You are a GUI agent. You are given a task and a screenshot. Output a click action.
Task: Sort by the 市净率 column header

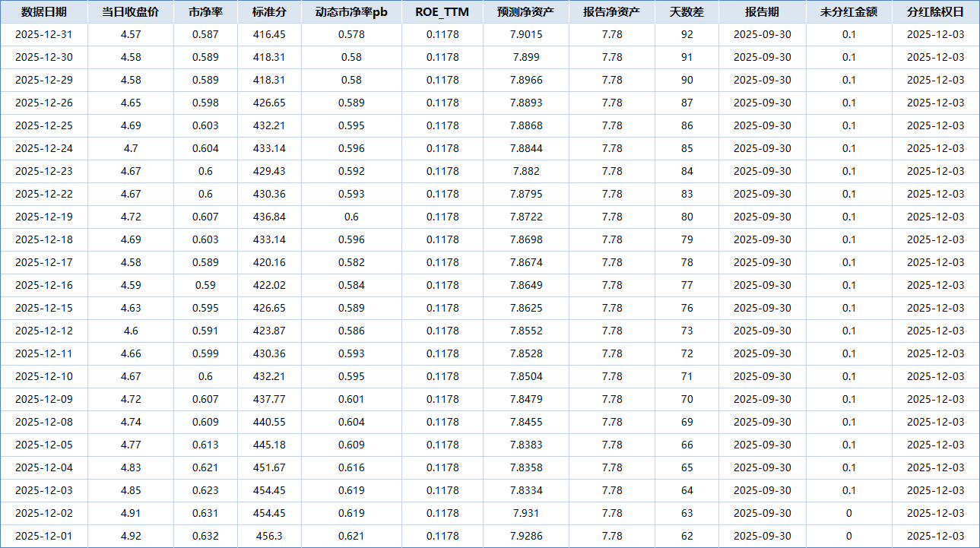click(x=205, y=12)
